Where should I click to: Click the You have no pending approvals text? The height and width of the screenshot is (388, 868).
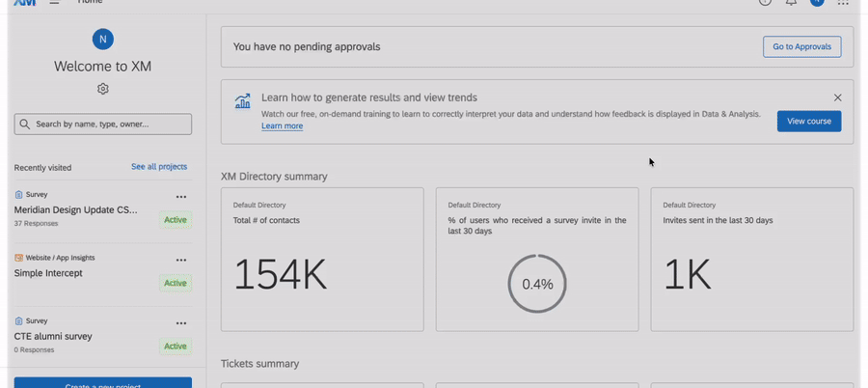tap(307, 46)
